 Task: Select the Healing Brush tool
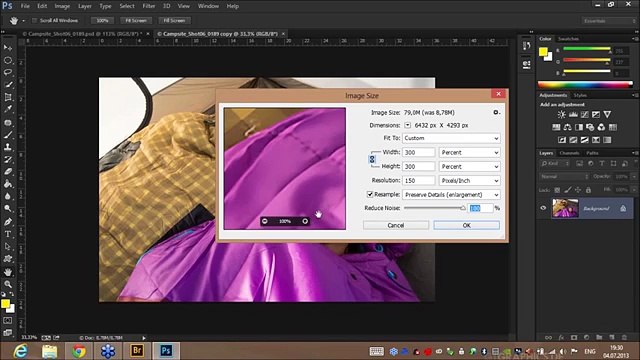(8, 122)
